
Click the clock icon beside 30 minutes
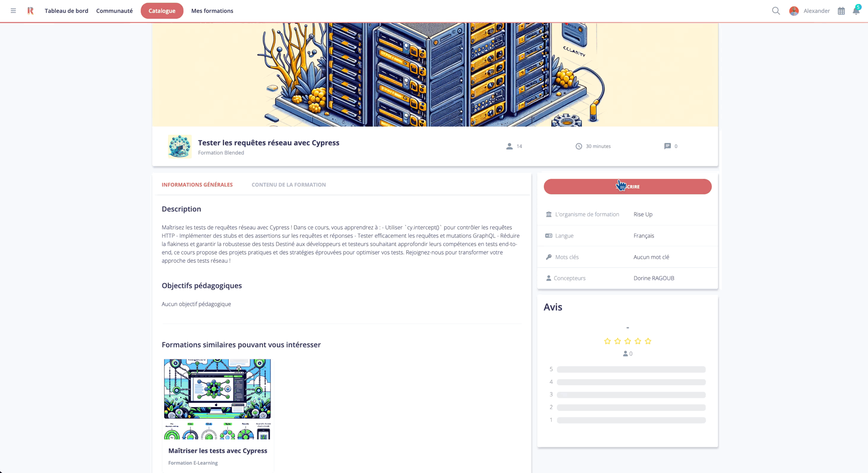click(579, 146)
